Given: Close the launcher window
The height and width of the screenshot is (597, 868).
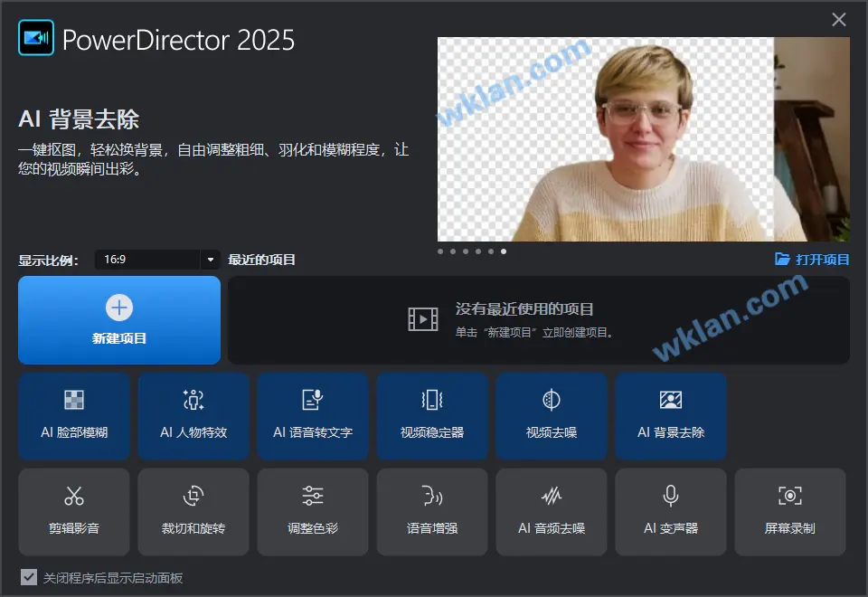Looking at the screenshot, I should click(839, 20).
